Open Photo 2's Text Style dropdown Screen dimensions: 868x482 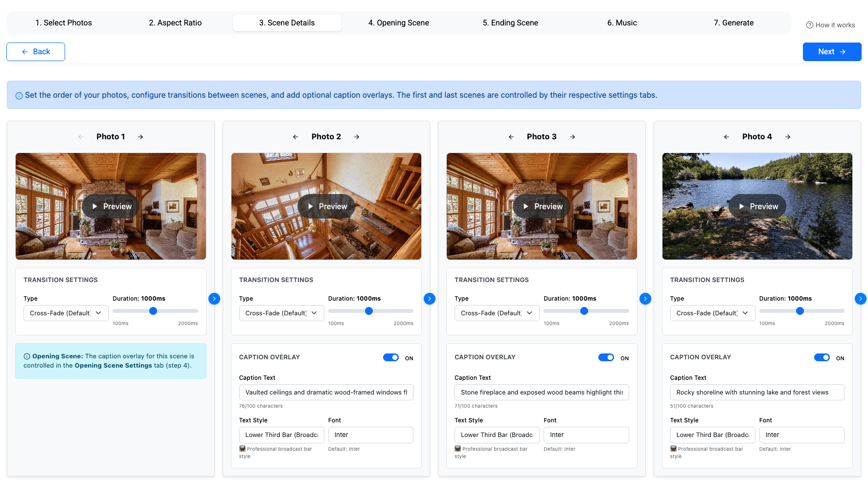(x=281, y=435)
